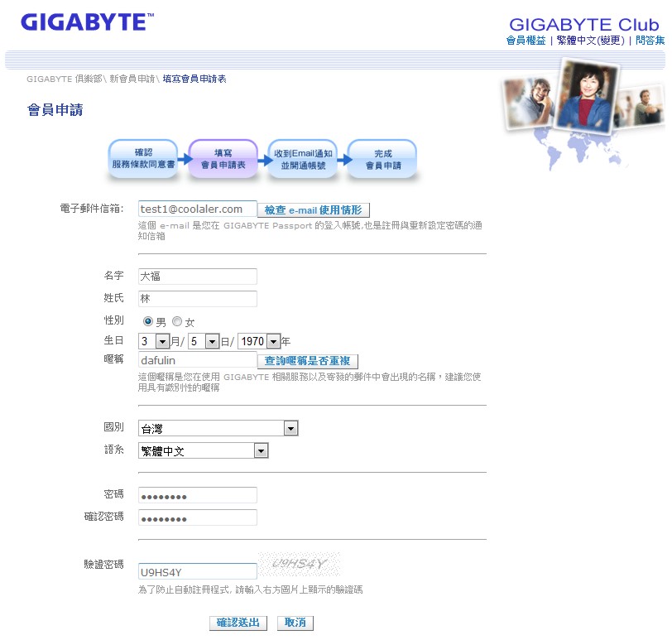The width and height of the screenshot is (672, 640).
Task: Open the 會員權益 link
Action: (526, 41)
